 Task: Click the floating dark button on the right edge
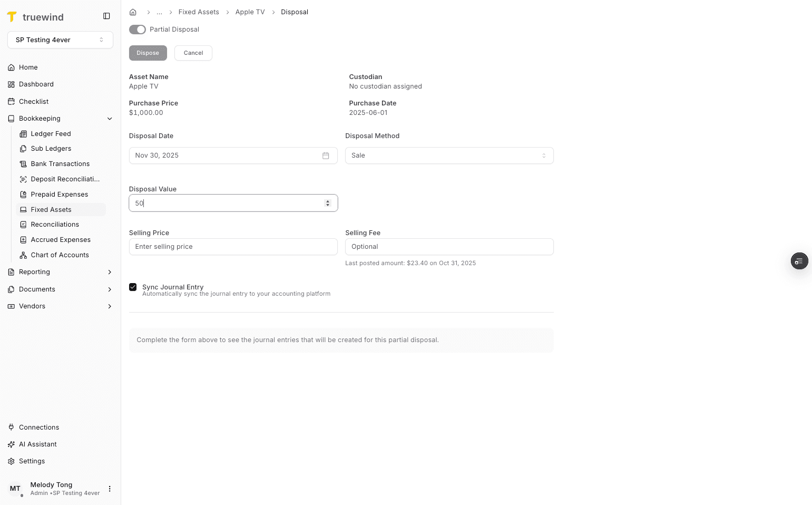coord(799,261)
